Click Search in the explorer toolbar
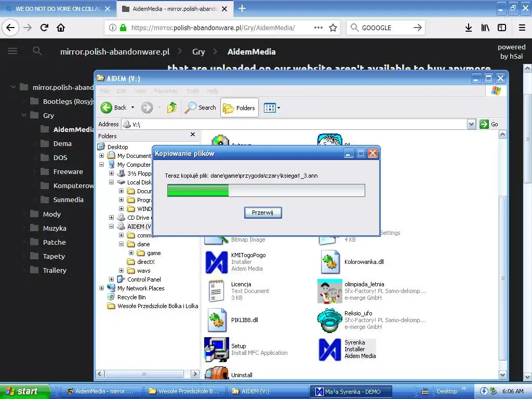 tap(200, 108)
